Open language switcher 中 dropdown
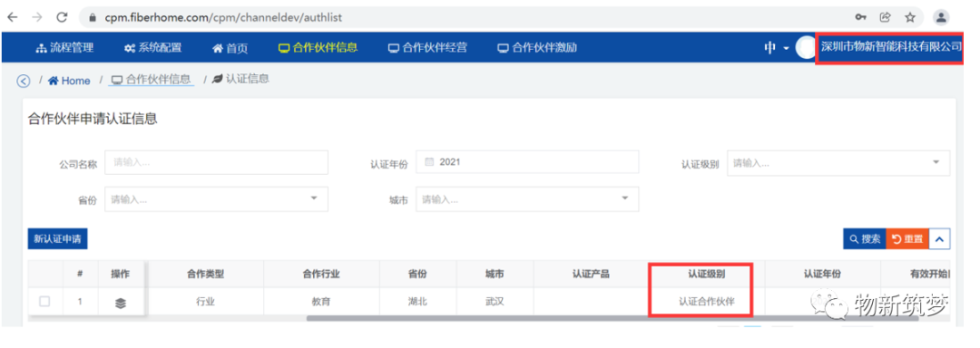Screen dimensions: 980x348 click(x=776, y=48)
